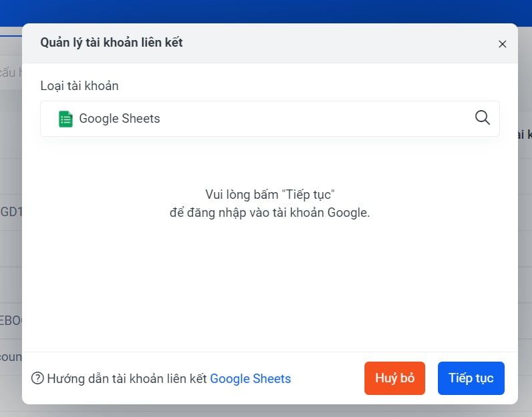Click the green Google Sheets icon
Viewport: 532px width, 417px height.
[65, 119]
